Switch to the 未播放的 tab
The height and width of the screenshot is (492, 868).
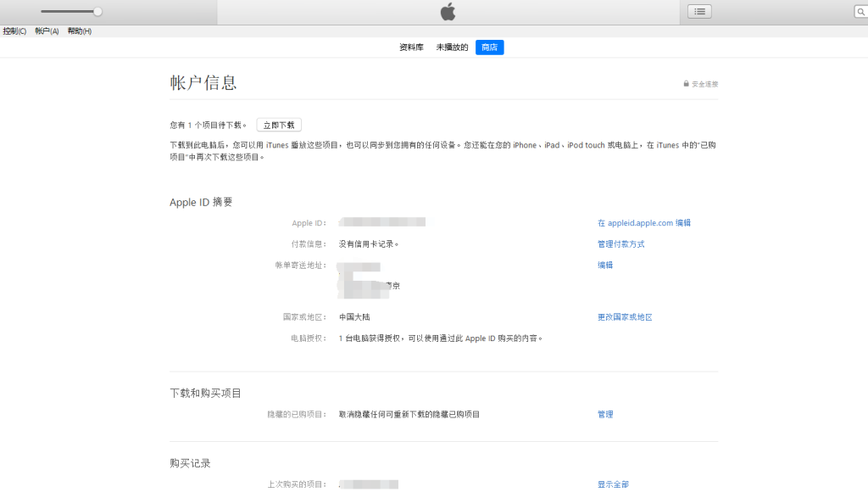point(452,48)
